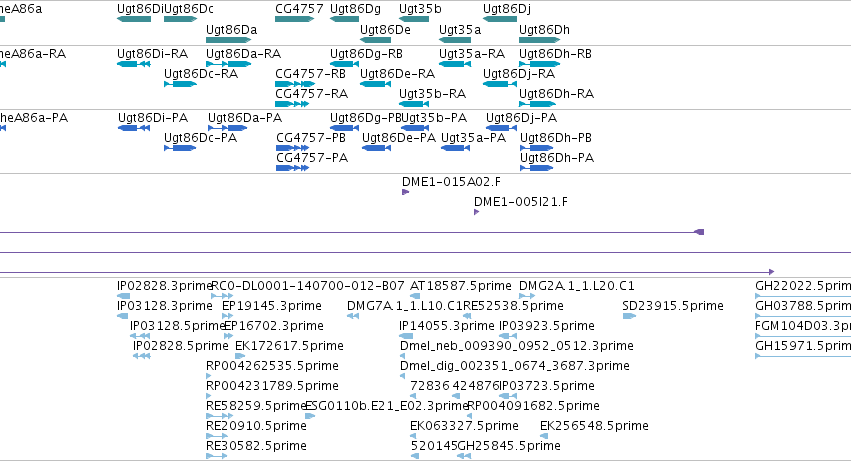
Task: Select transcript Ugt86Dh-RB label
Action: 555,53
